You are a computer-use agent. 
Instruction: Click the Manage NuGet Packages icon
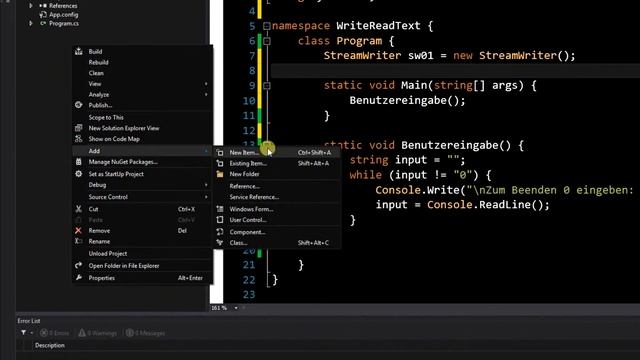pos(78,162)
